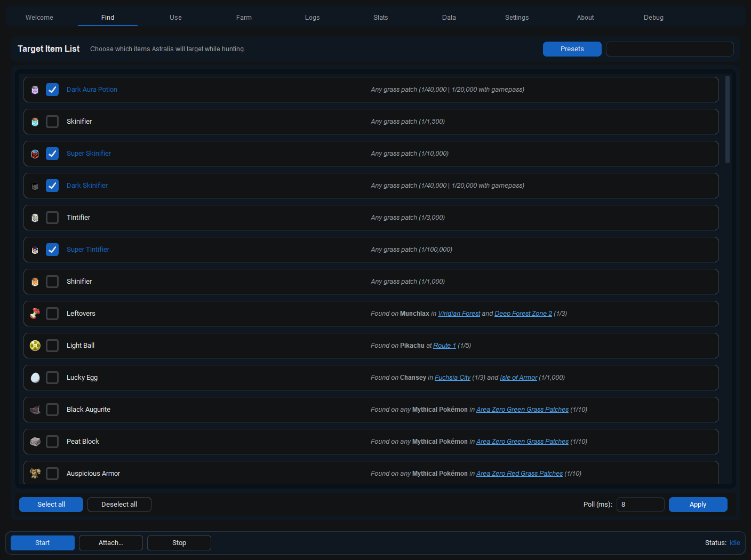This screenshot has height=560, width=751.
Task: Uncheck the Dark Skinifier checkbox
Action: 52,186
